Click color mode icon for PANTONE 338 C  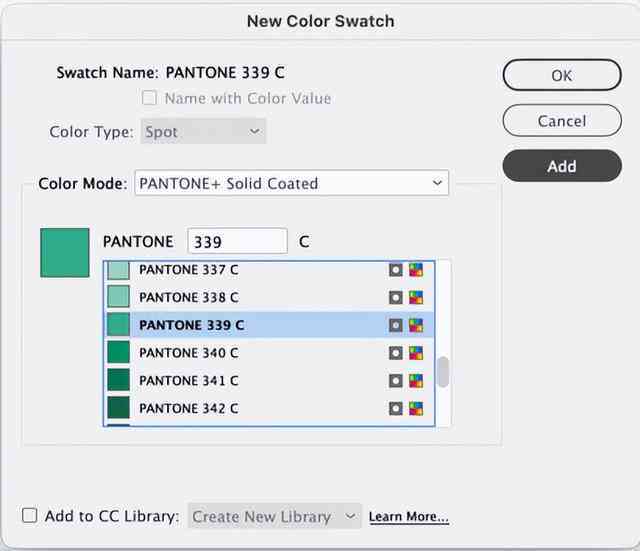[416, 298]
